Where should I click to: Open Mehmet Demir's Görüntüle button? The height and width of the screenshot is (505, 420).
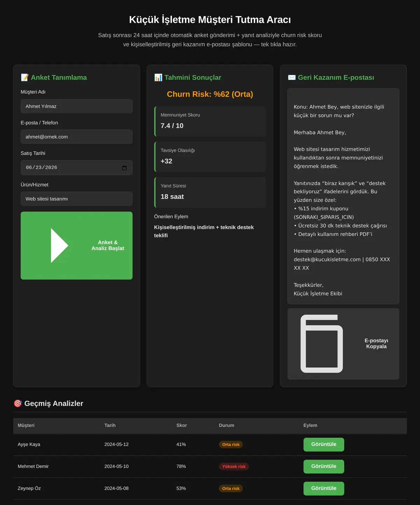pyautogui.click(x=324, y=467)
